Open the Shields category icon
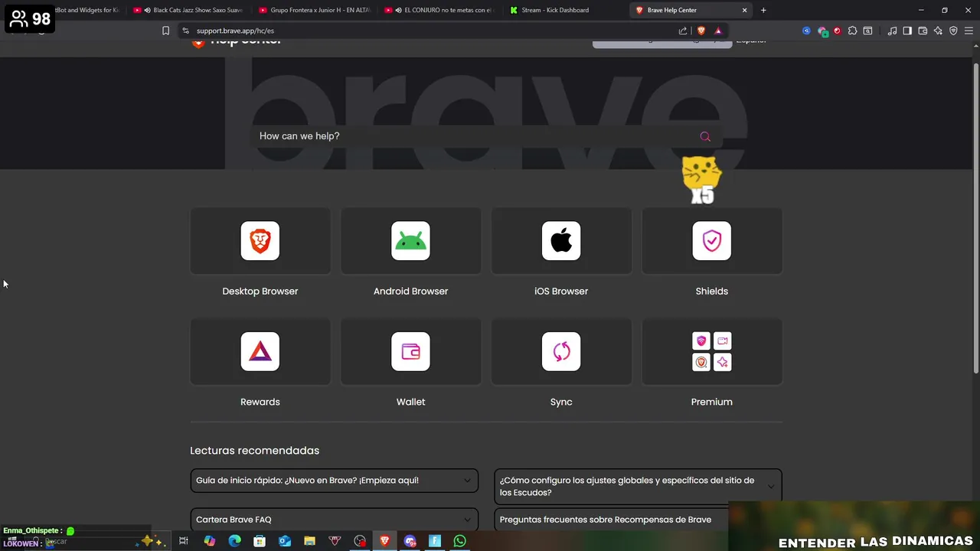 tap(712, 241)
